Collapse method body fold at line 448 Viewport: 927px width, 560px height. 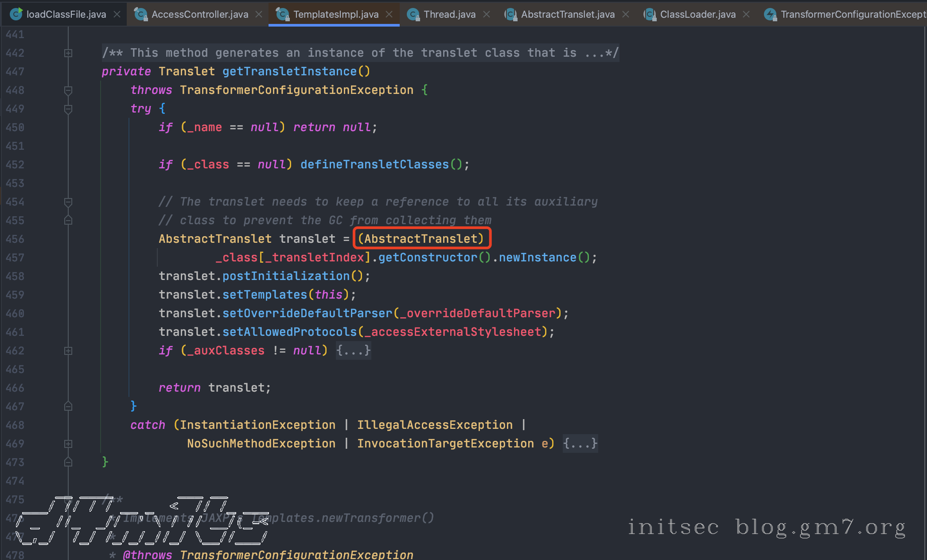(68, 90)
